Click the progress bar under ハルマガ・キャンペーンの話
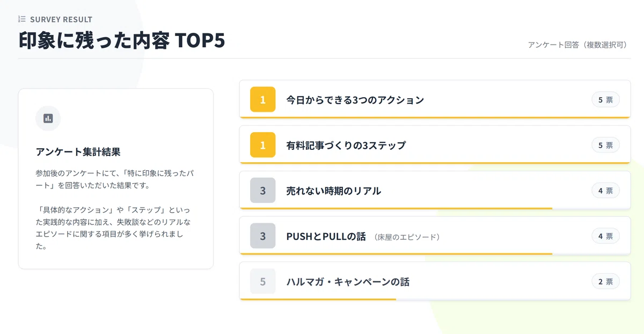Screen dimensions: 644x334 point(435,299)
